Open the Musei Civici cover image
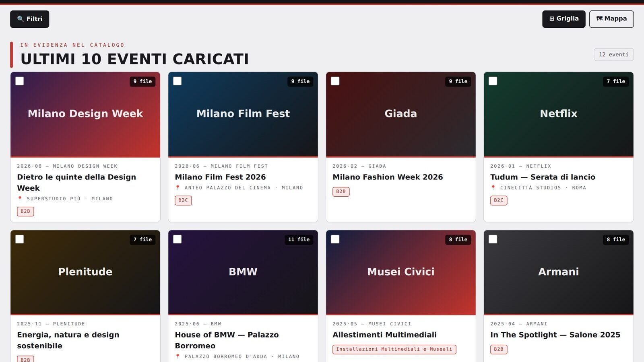644x362 pixels. pyautogui.click(x=401, y=272)
